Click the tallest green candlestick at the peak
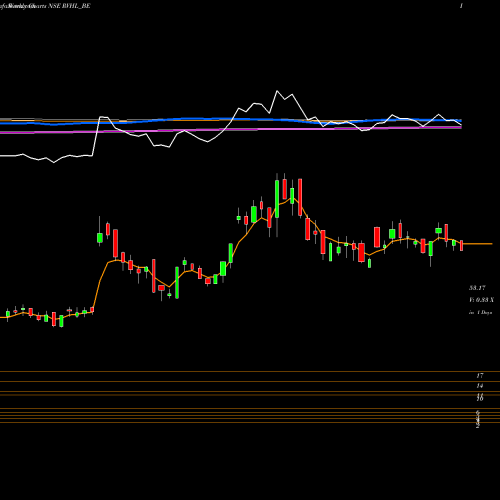Screen dimensions: 500x500 pos(277,199)
